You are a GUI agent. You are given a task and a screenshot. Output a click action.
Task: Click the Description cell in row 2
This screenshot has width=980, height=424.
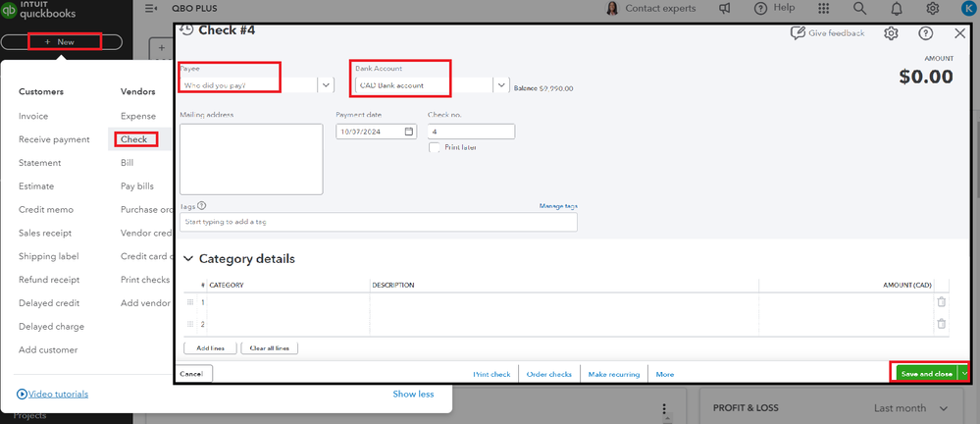coord(564,324)
